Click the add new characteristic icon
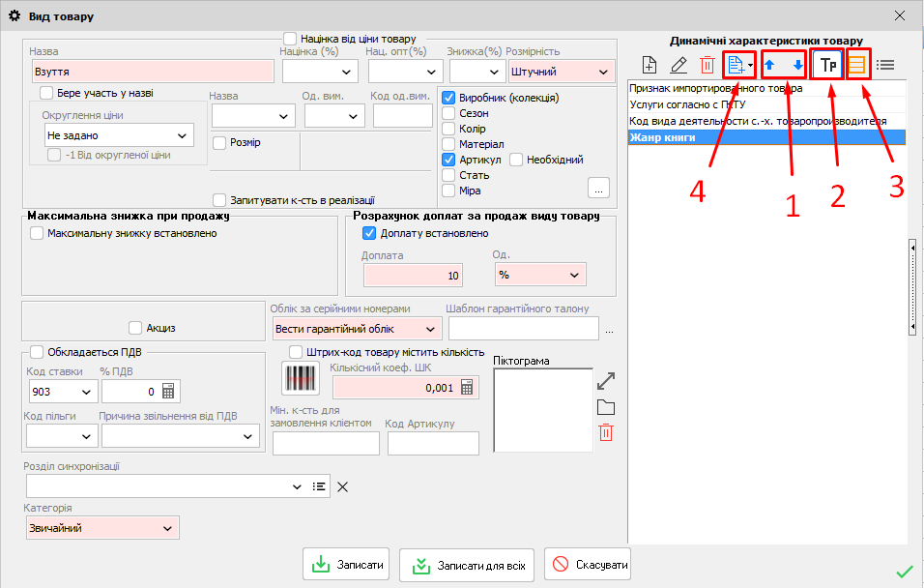Viewport: 924px width, 588px height. click(x=650, y=66)
